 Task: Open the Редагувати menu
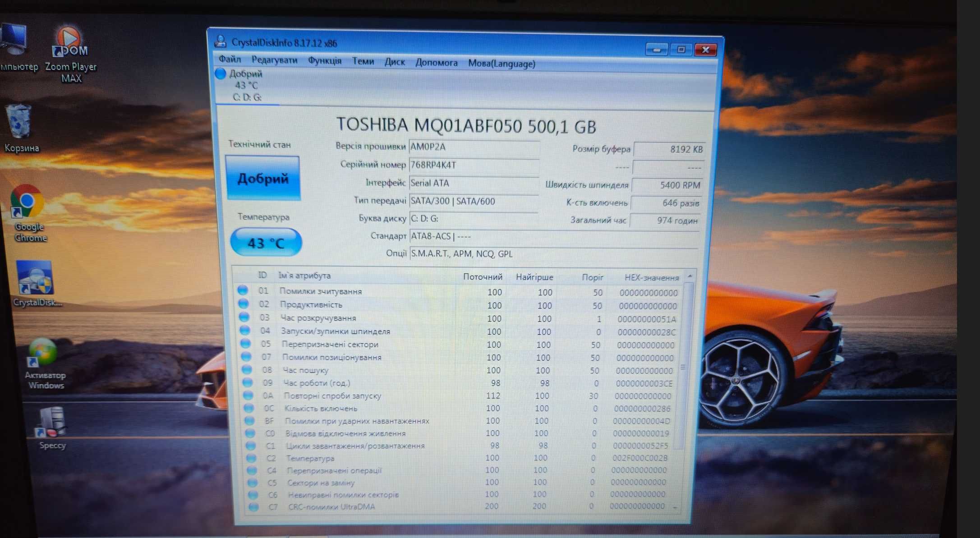tap(274, 60)
